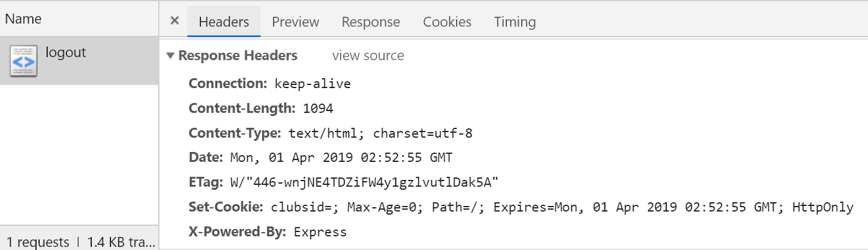Click the 1 requests status text
The width and height of the screenshot is (868, 250).
pyautogui.click(x=38, y=242)
